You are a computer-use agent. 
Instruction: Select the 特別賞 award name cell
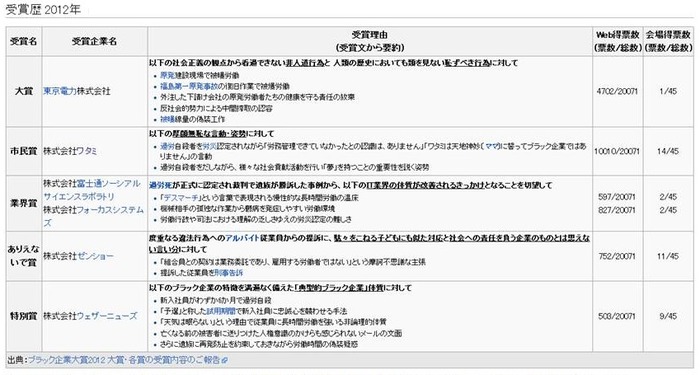(24, 316)
